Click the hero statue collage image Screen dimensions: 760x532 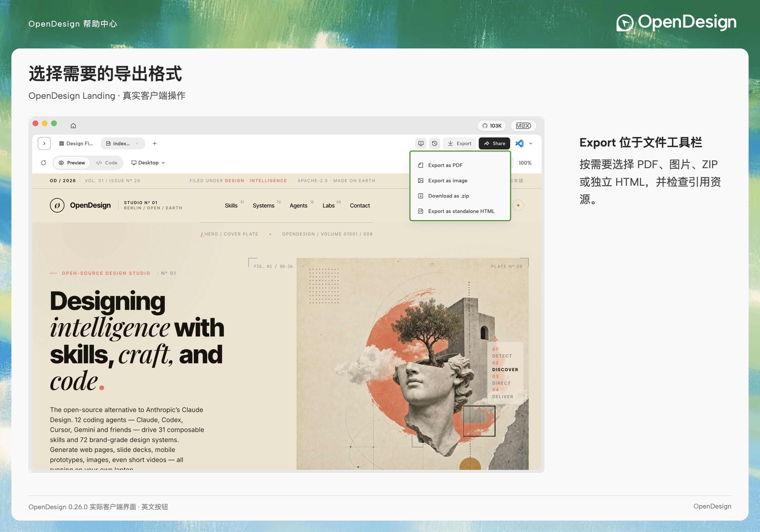coord(412,364)
